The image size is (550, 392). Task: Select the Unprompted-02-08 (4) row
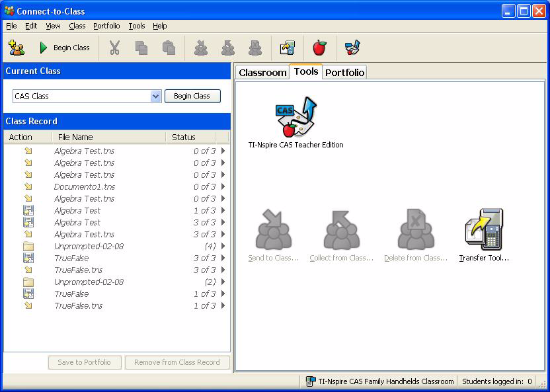(x=116, y=246)
